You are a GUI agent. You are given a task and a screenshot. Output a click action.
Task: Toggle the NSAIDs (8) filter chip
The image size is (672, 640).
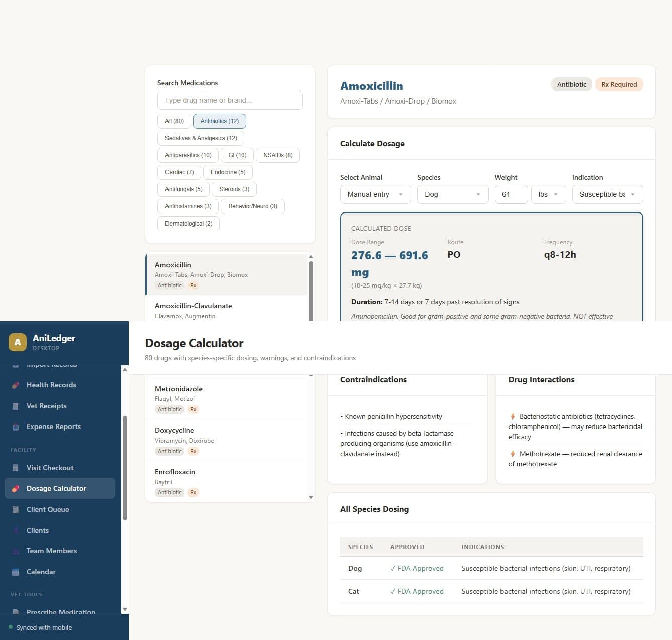tap(277, 155)
